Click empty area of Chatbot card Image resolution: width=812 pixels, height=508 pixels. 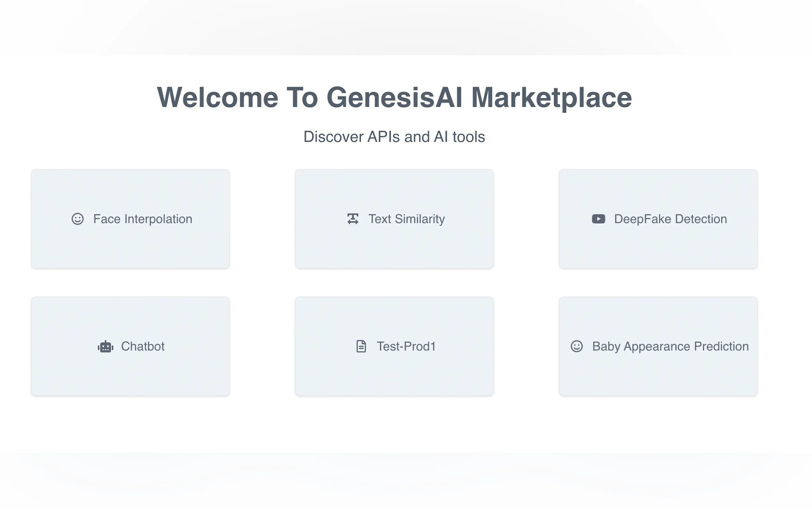tap(130, 376)
